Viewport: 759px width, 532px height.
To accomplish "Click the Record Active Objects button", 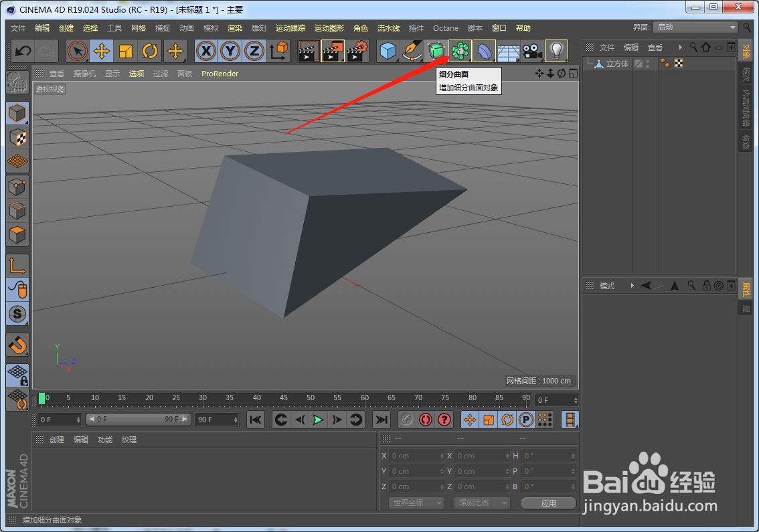I will (407, 420).
